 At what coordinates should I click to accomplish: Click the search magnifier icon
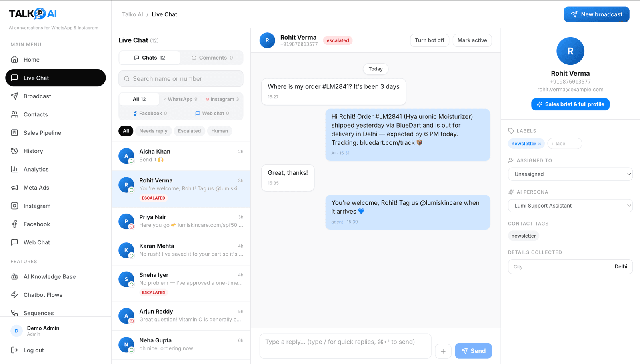(127, 79)
